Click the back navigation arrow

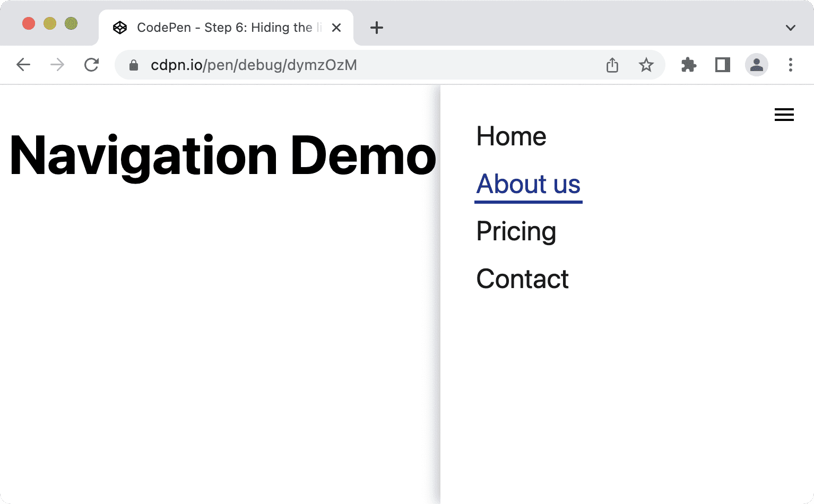point(23,65)
